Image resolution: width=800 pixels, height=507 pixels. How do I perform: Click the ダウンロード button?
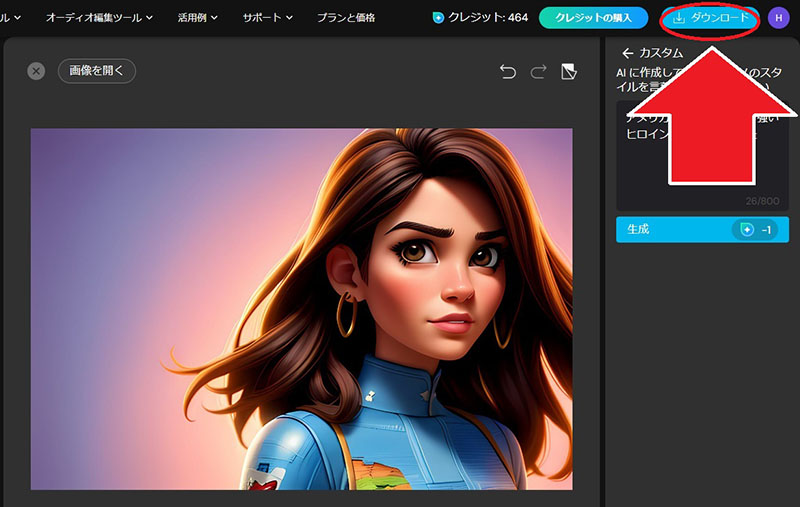[710, 18]
